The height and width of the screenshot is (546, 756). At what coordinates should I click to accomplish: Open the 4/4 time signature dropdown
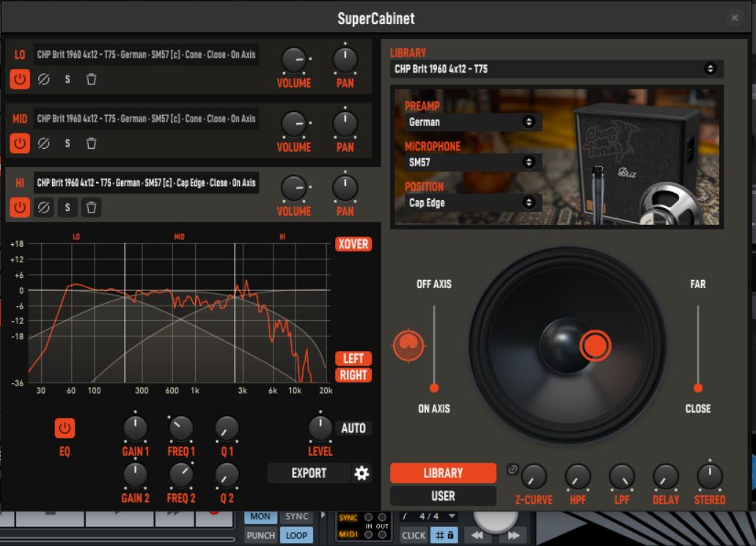429,516
